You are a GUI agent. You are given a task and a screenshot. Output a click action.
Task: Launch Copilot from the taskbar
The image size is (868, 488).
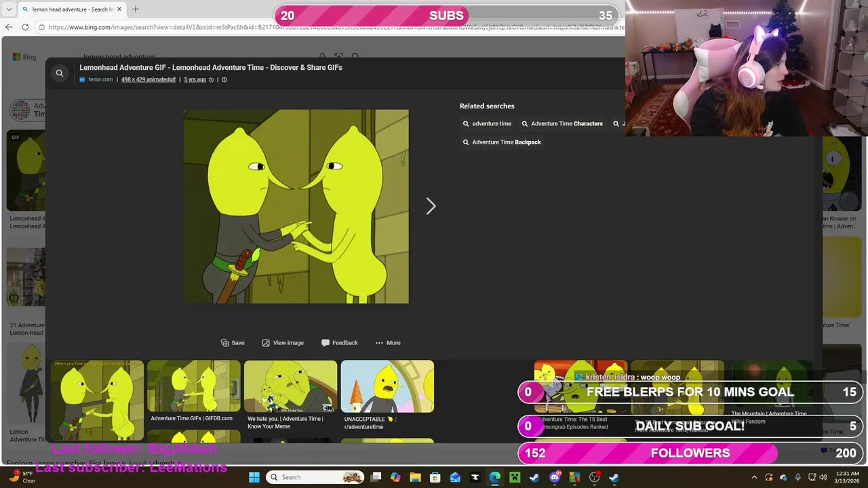[x=396, y=477]
